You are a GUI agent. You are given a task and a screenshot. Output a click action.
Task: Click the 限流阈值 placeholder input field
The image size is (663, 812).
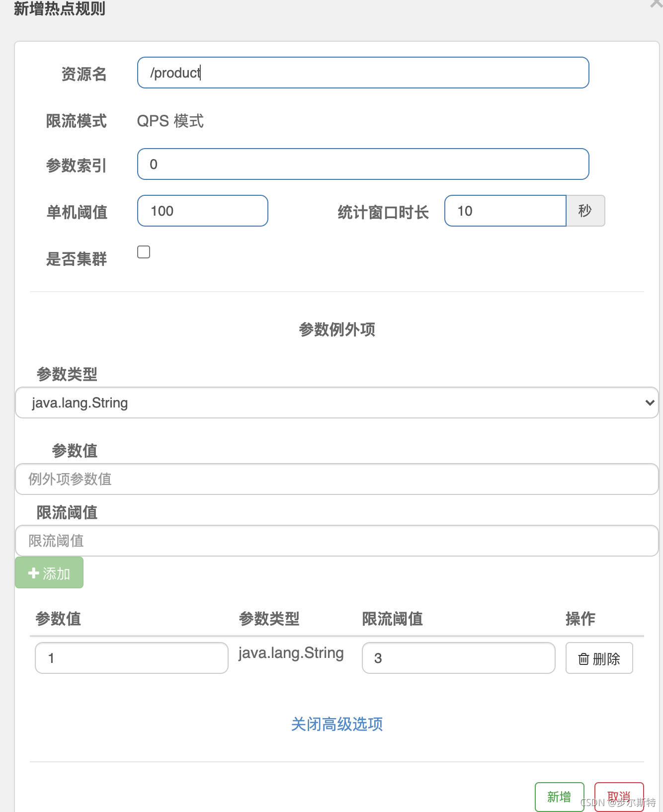[336, 541]
